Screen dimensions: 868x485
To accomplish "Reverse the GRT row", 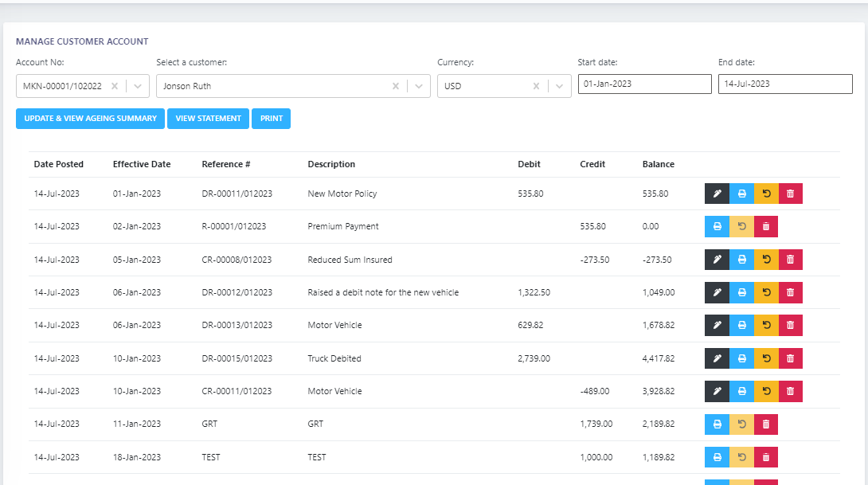I will click(742, 424).
